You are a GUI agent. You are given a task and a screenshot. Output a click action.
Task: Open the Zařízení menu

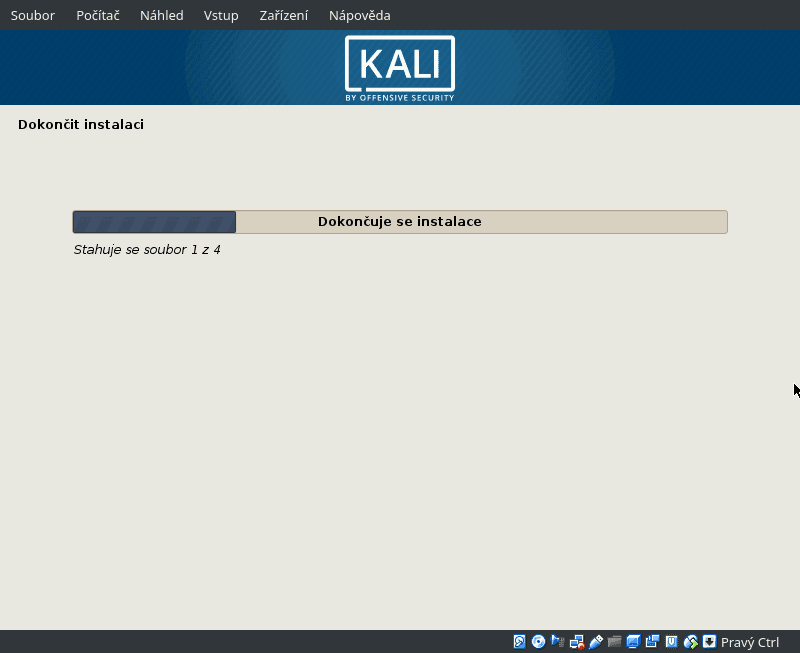283,15
